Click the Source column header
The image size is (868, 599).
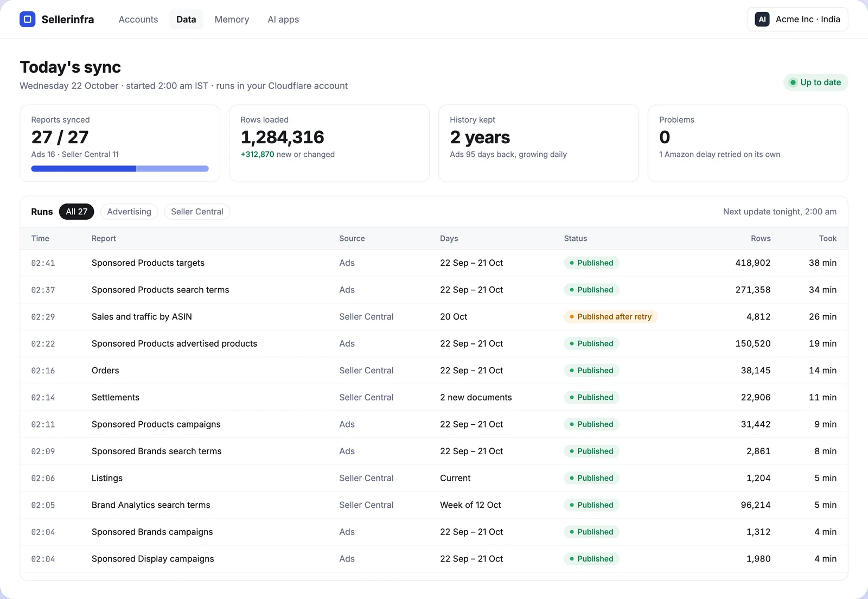[352, 239]
